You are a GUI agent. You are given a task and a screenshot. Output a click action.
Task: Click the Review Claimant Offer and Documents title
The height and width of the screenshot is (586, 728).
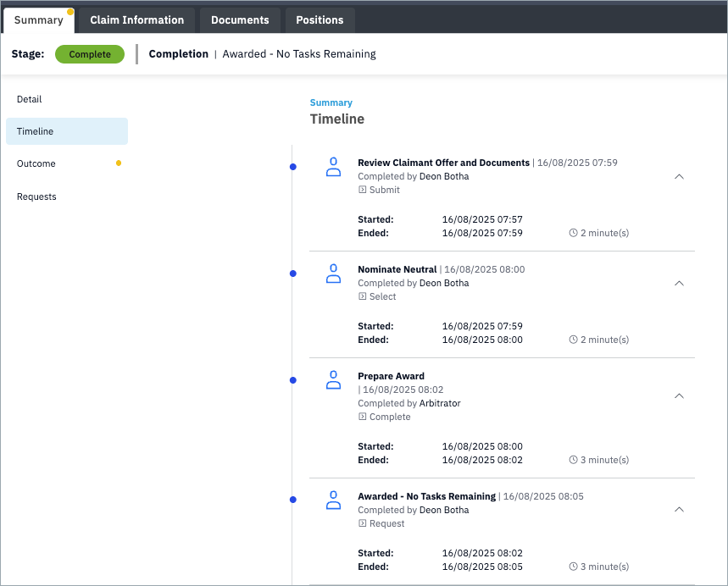(443, 163)
